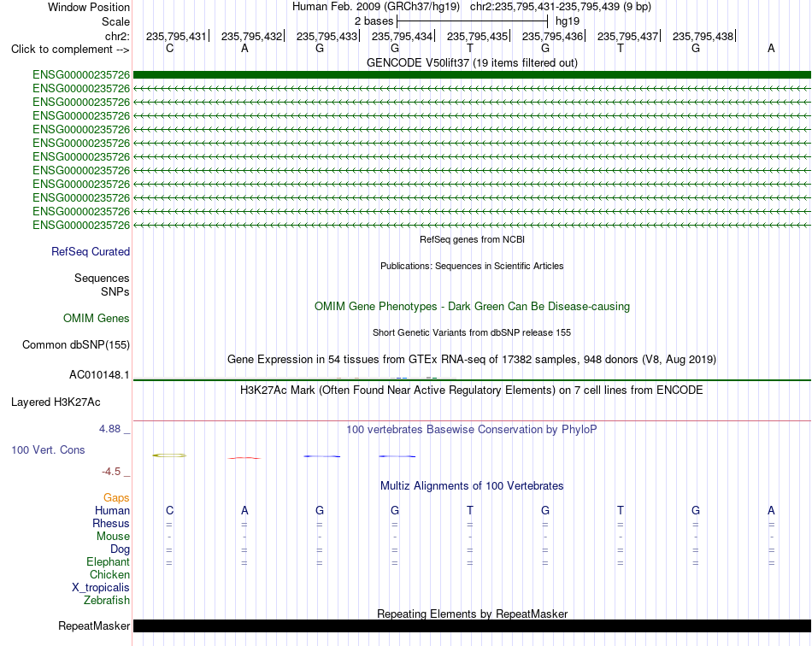Click the OMIM Genes label
This screenshot has height=646, width=812.
pyautogui.click(x=97, y=319)
